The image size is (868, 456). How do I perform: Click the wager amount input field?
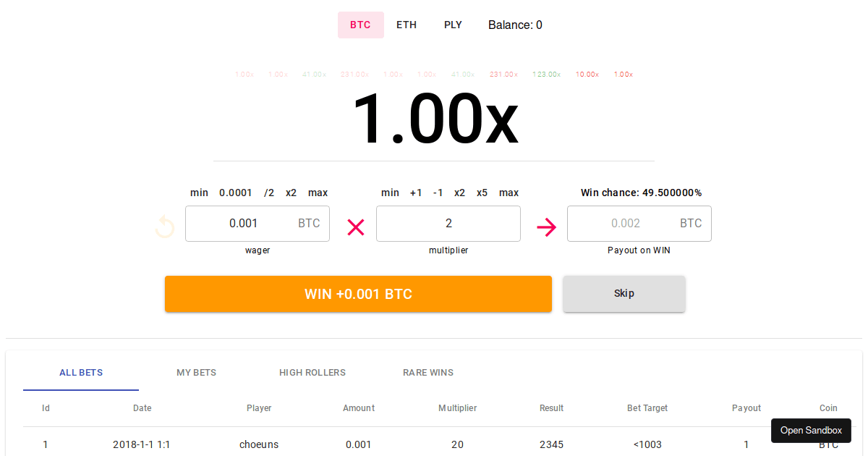click(x=244, y=224)
